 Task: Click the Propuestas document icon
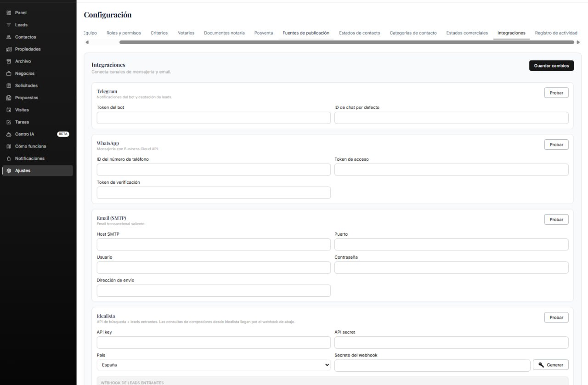9,98
